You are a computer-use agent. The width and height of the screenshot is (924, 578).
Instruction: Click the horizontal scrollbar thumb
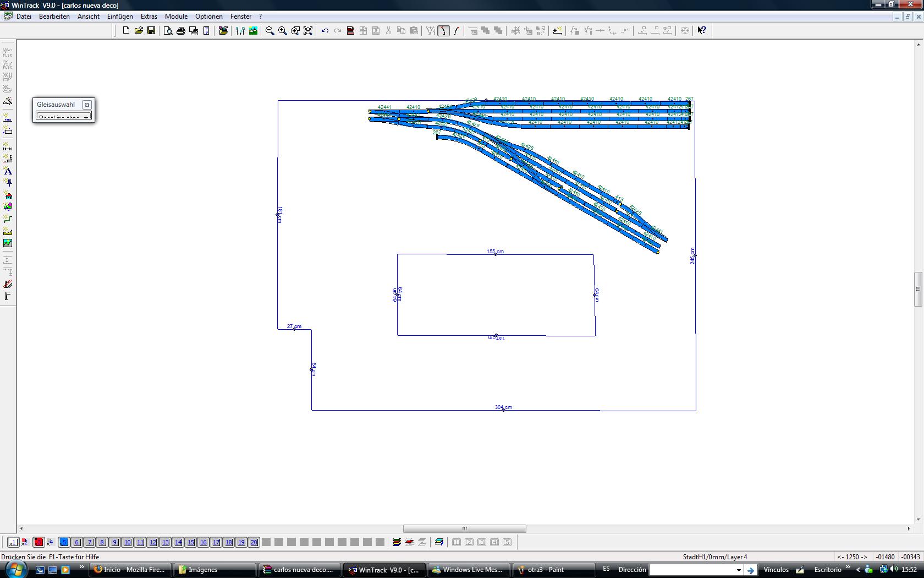pos(465,528)
